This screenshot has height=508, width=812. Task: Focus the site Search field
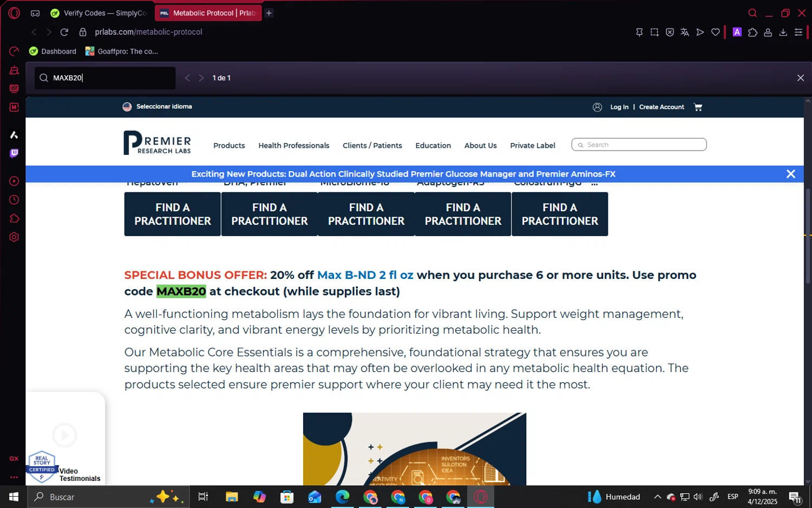(639, 145)
